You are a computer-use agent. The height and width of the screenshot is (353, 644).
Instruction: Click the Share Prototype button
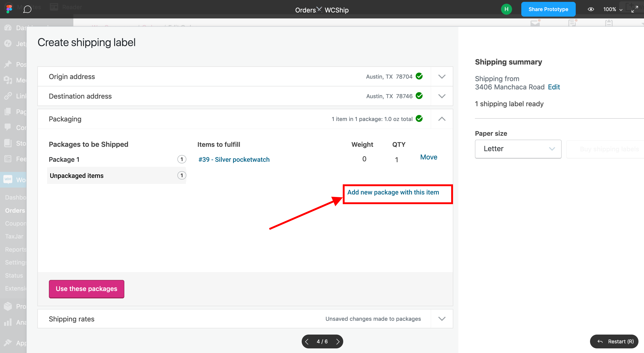point(548,9)
